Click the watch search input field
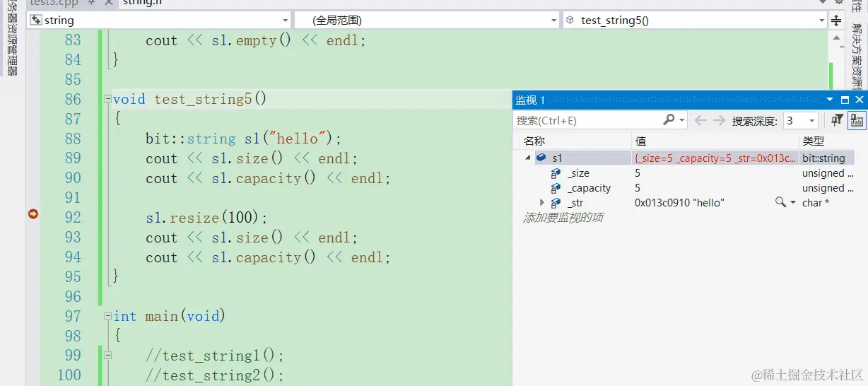 pos(588,121)
